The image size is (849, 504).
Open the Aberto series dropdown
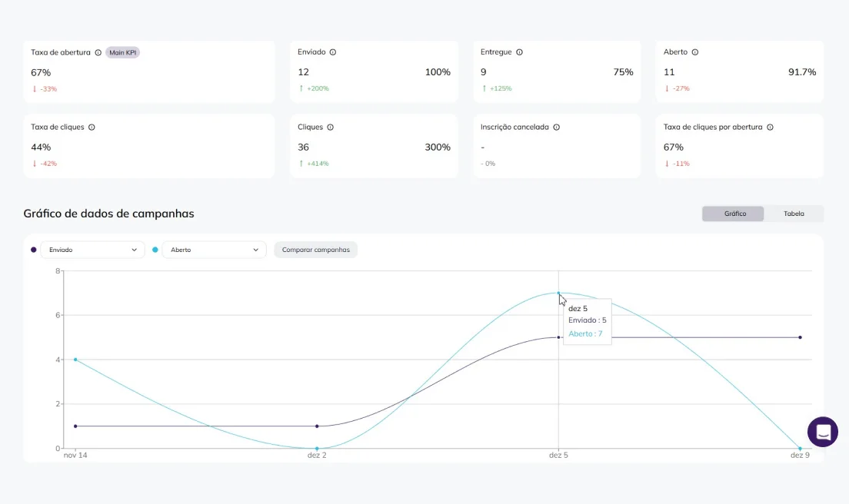pos(214,250)
